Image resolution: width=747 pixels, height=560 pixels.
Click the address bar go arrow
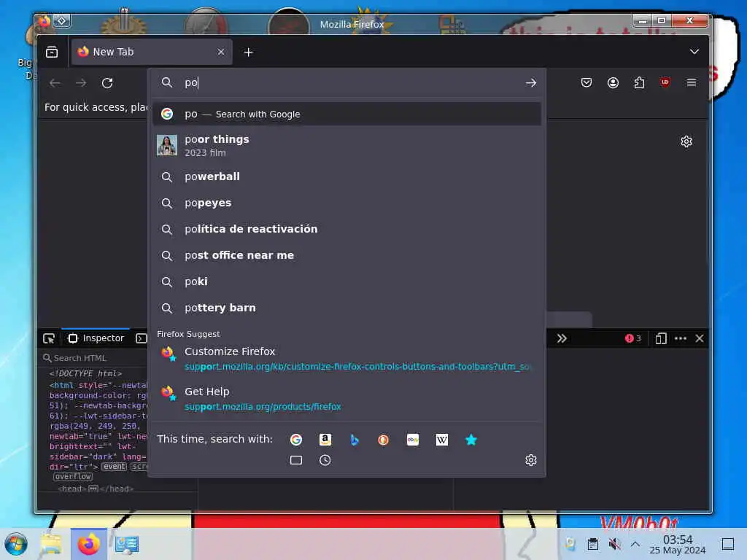pyautogui.click(x=531, y=83)
